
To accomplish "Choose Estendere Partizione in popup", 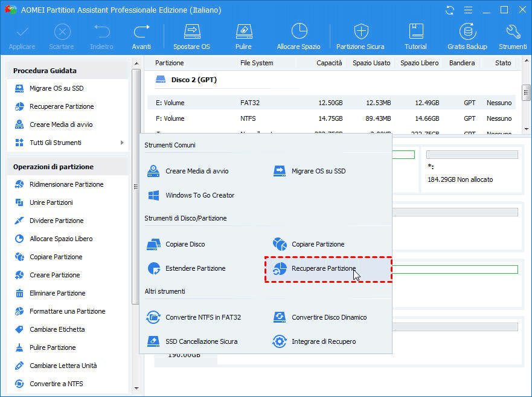I will [x=186, y=268].
